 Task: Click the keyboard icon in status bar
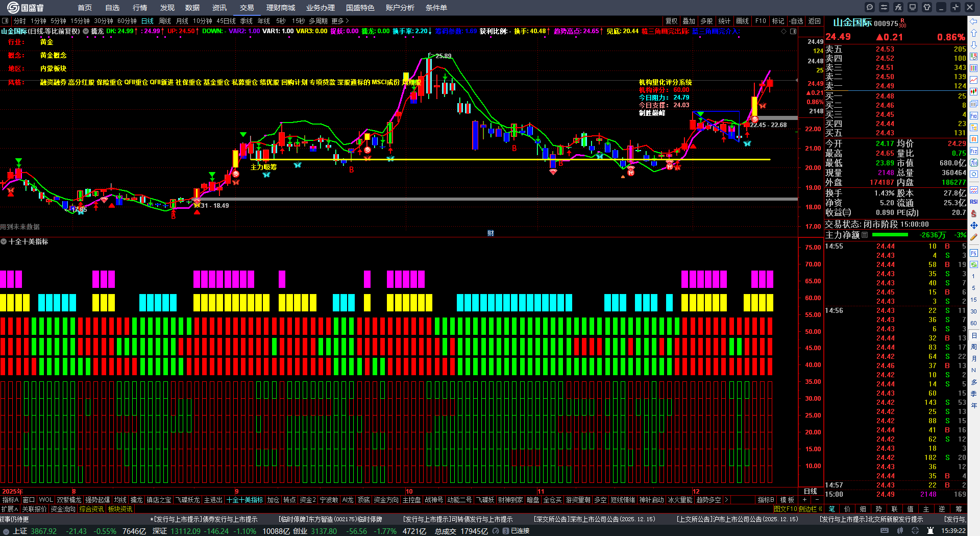885,531
